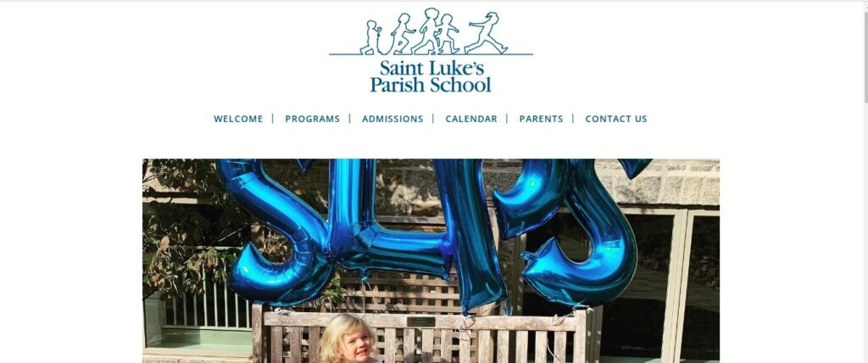Click the Saint Luke's Parish School logo text
Viewport: 868px width, 363px height.
point(430,76)
